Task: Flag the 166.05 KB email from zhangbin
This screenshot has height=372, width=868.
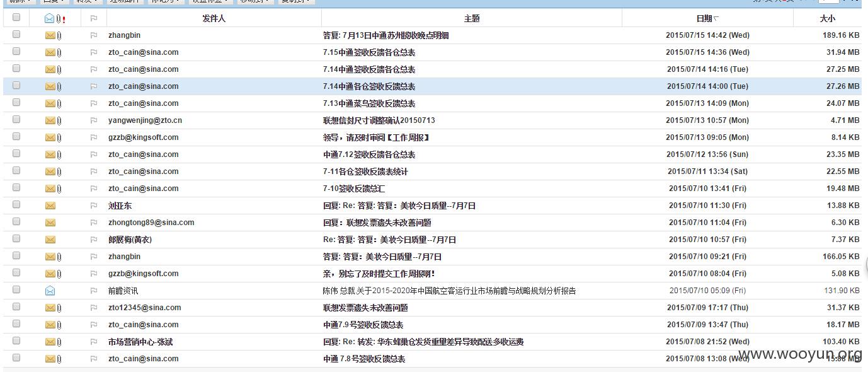Action: coord(94,257)
